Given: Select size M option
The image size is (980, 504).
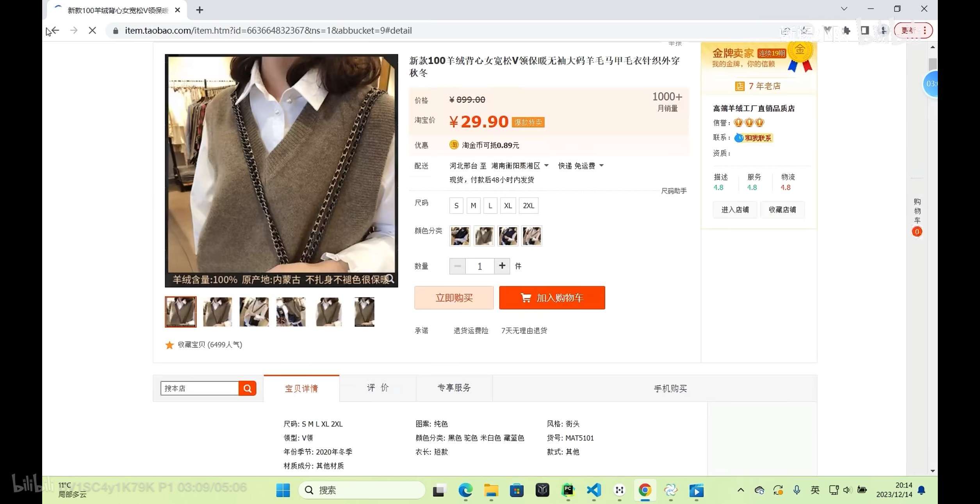Looking at the screenshot, I should pos(473,206).
